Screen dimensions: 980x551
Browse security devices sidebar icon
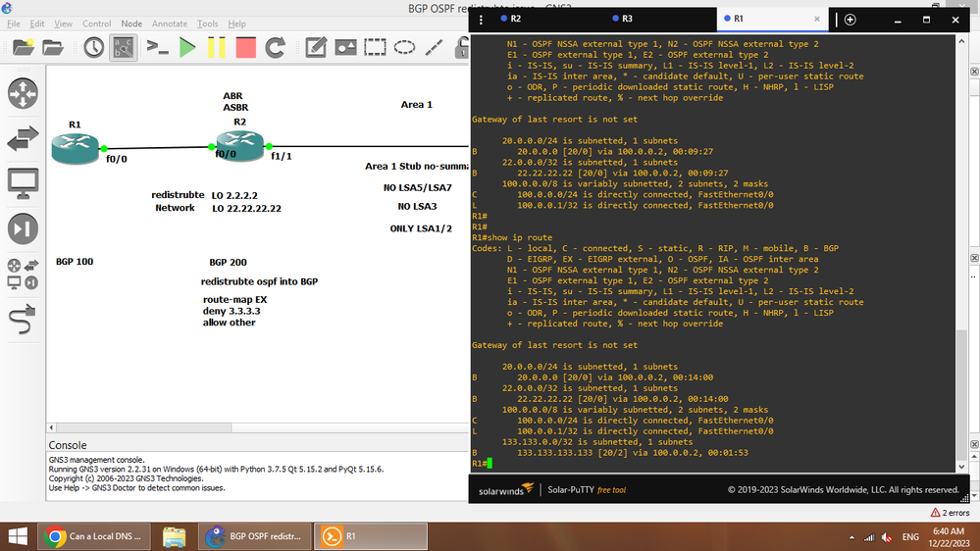(24, 228)
